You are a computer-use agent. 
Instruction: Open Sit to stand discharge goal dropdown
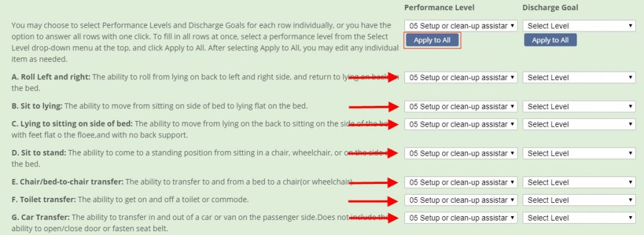579,154
